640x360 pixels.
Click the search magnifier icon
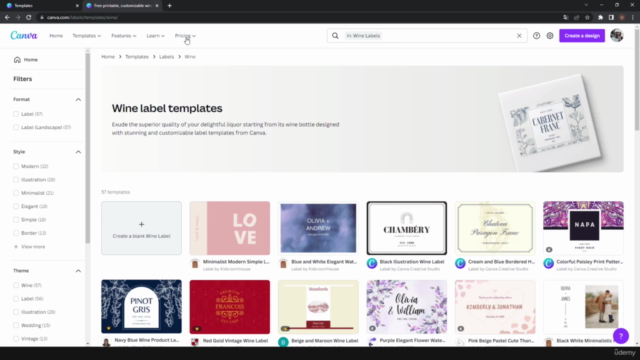click(x=335, y=36)
